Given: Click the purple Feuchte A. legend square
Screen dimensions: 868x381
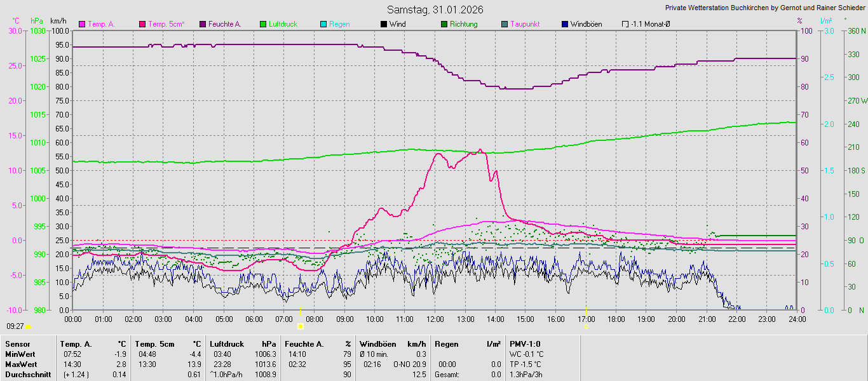Looking at the screenshot, I should pyautogui.click(x=203, y=24).
